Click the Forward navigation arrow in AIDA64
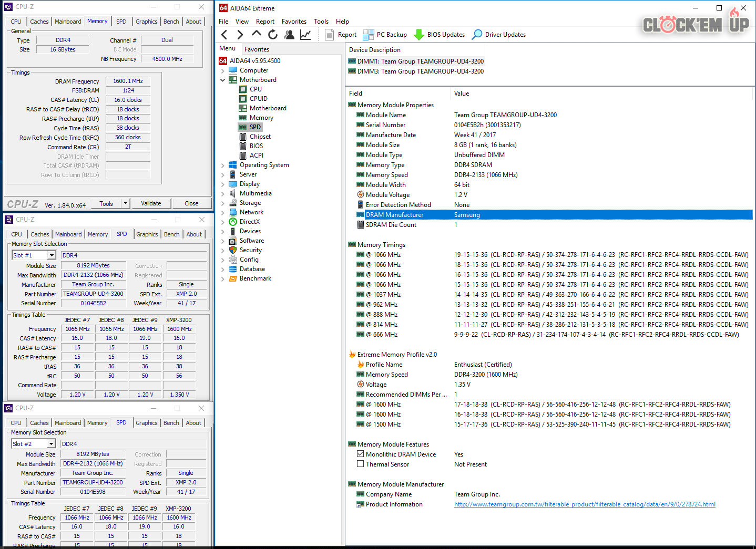The height and width of the screenshot is (549, 756). 240,35
